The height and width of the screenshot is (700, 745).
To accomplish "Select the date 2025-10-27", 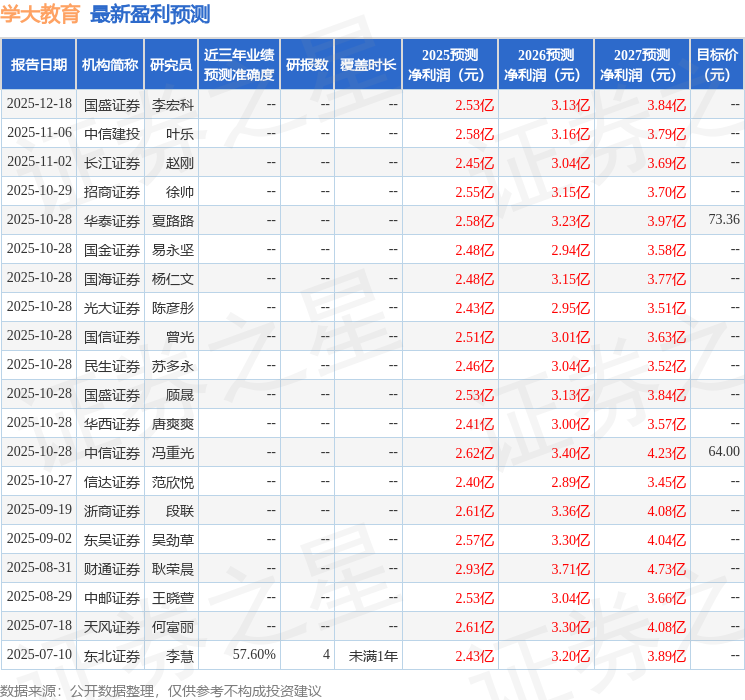I will [39, 480].
